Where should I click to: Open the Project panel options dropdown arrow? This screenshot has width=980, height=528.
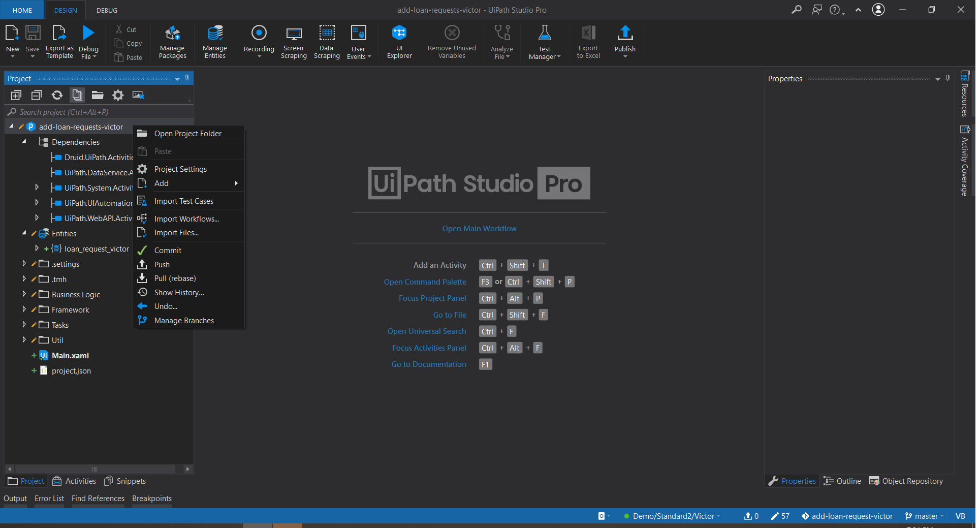coord(177,79)
